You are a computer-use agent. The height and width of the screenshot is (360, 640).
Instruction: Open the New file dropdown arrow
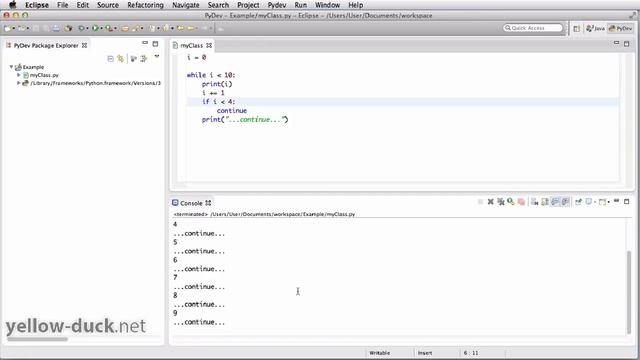[13, 29]
